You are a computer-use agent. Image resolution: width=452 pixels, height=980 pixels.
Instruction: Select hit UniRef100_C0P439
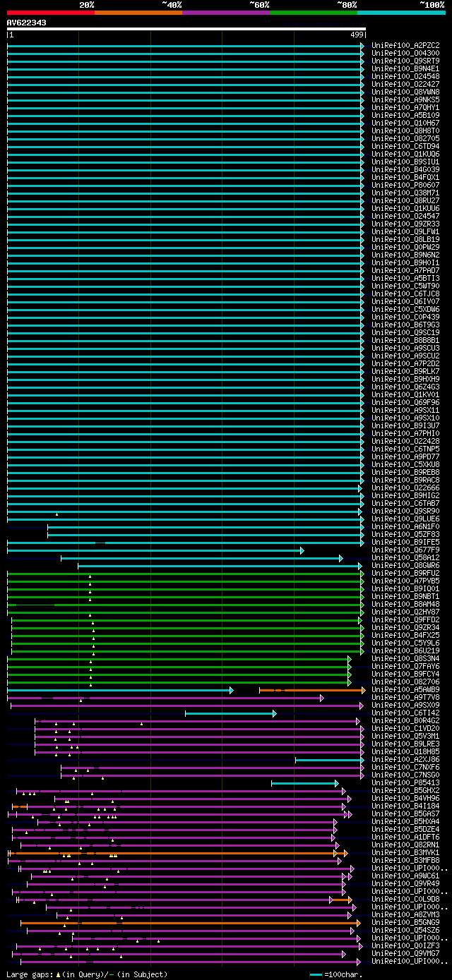pos(405,317)
